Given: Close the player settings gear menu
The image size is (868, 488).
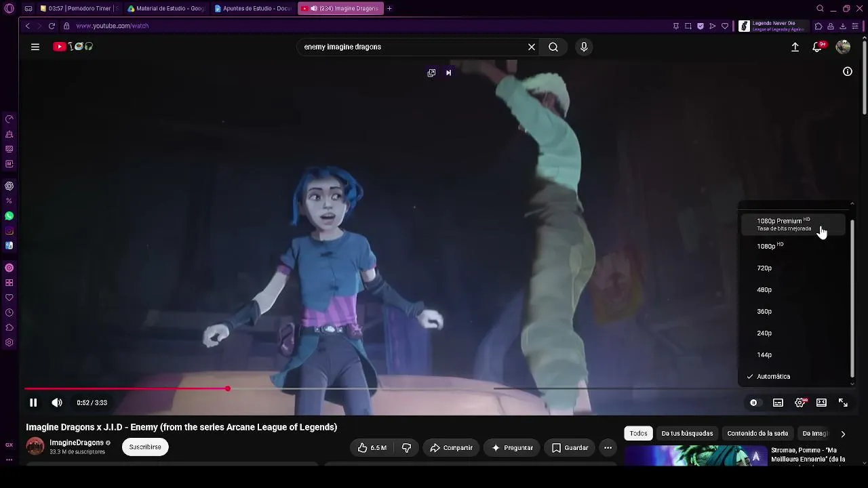Looking at the screenshot, I should pos(800,403).
